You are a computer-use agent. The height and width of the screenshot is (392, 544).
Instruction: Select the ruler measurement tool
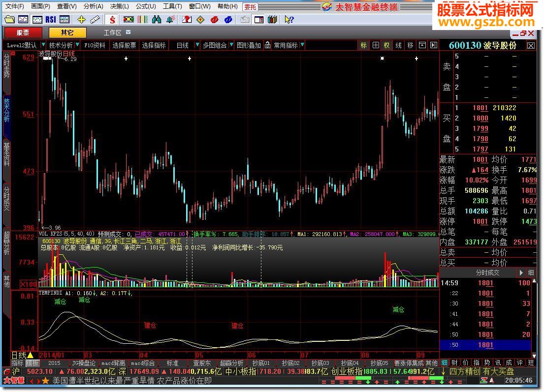pyautogui.click(x=95, y=20)
